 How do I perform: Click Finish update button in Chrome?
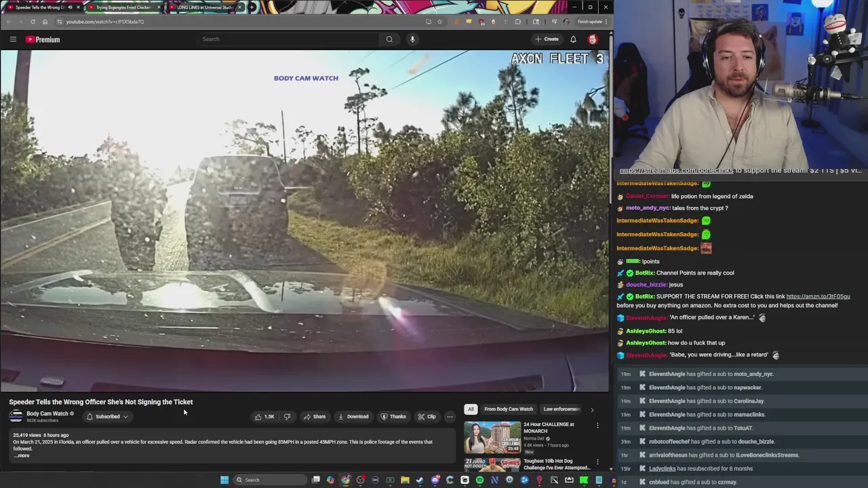(x=591, y=22)
